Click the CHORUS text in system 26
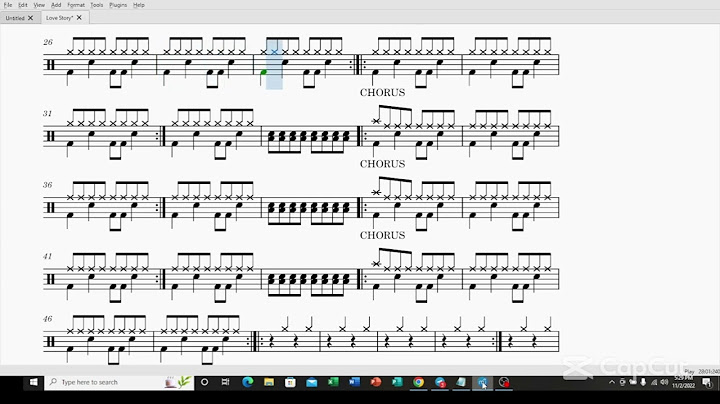 [x=382, y=92]
